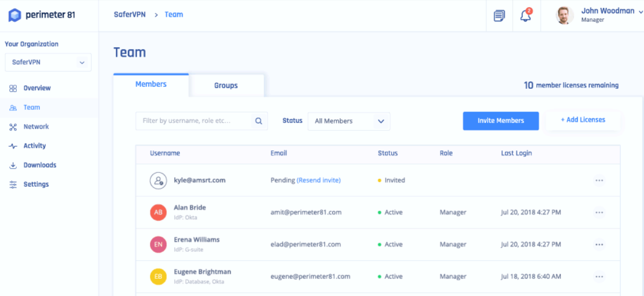Click the Jul 18, 2018 6:40 AM login

click(530, 277)
